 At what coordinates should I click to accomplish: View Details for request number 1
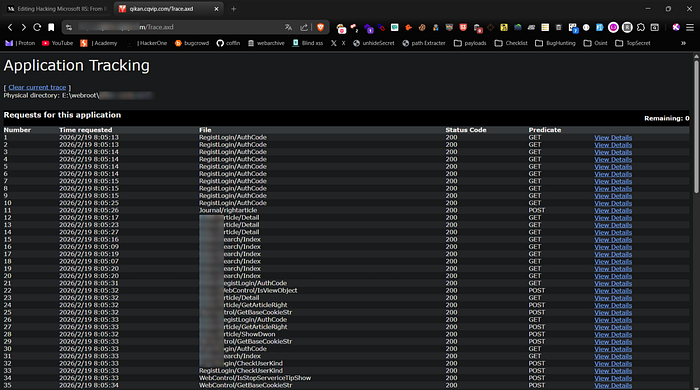click(613, 138)
